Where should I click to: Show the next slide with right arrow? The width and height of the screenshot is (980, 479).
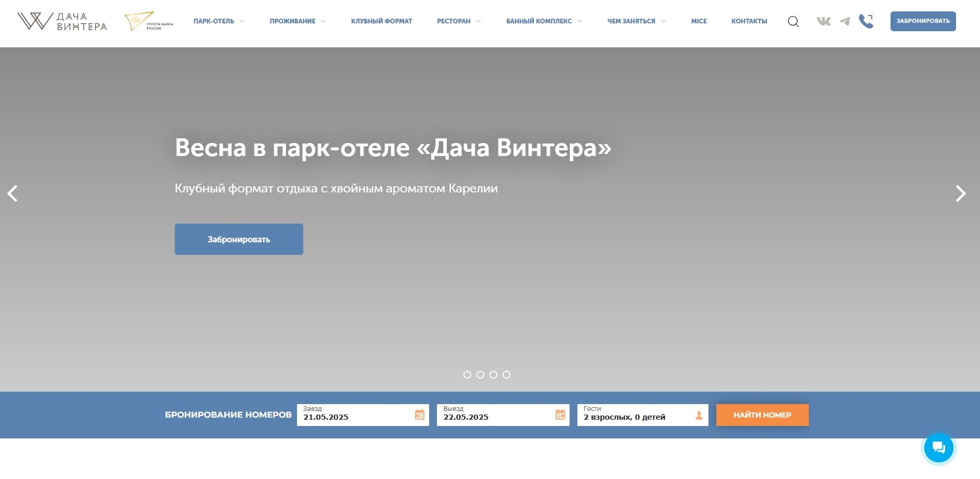(960, 193)
